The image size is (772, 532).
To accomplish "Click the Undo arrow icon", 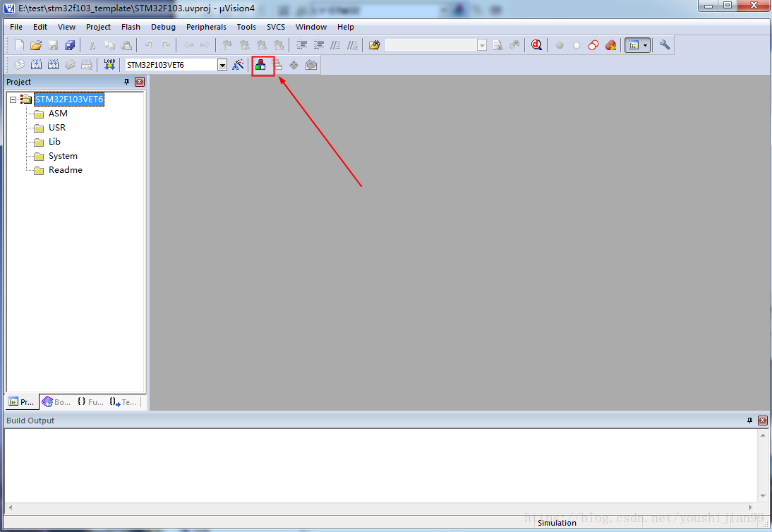I will pyautogui.click(x=148, y=45).
